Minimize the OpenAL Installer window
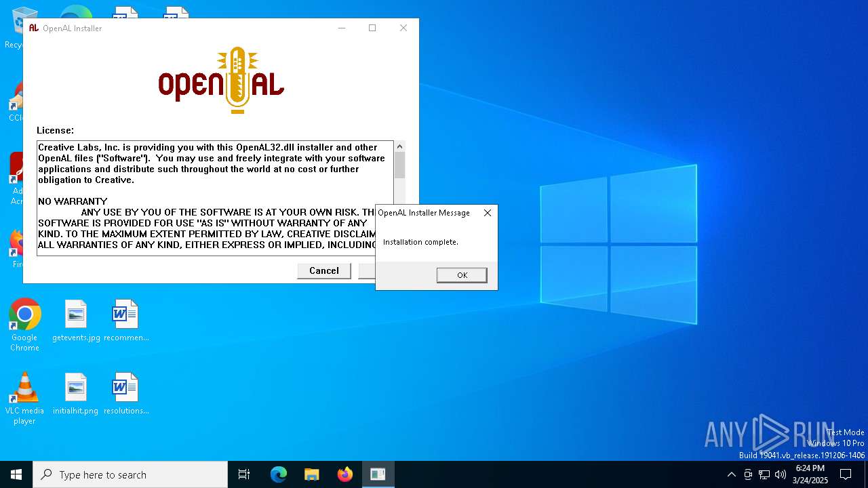The width and height of the screenshot is (868, 488). tap(342, 28)
